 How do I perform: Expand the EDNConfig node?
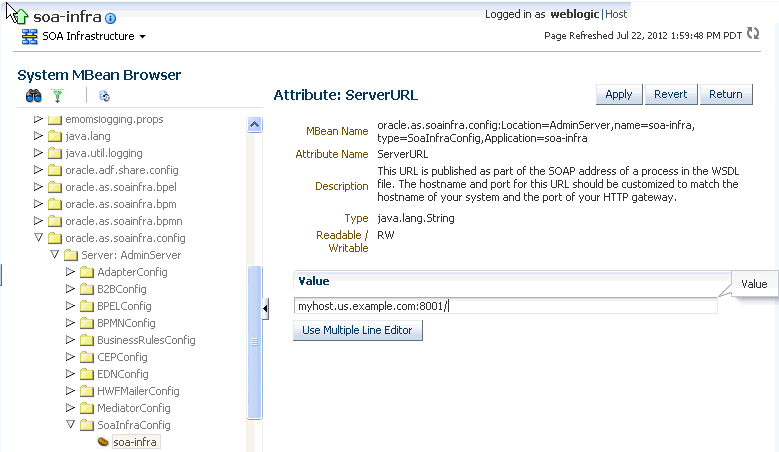71,373
